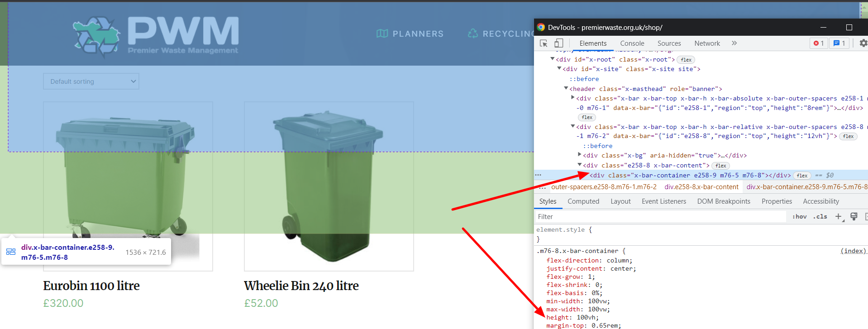
Task: Click the styles Filter input field
Action: pyautogui.click(x=661, y=217)
